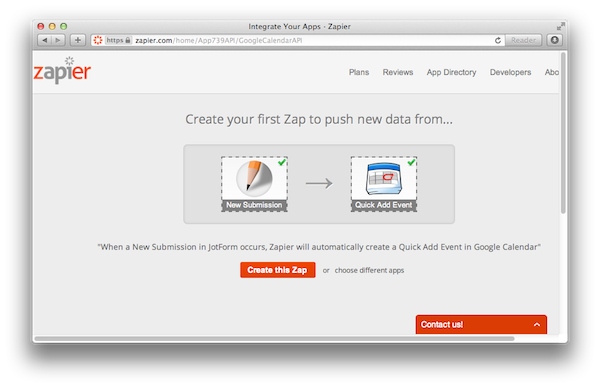Enter full screen with the window's expand arrows
This screenshot has width=600, height=388.
click(x=561, y=26)
